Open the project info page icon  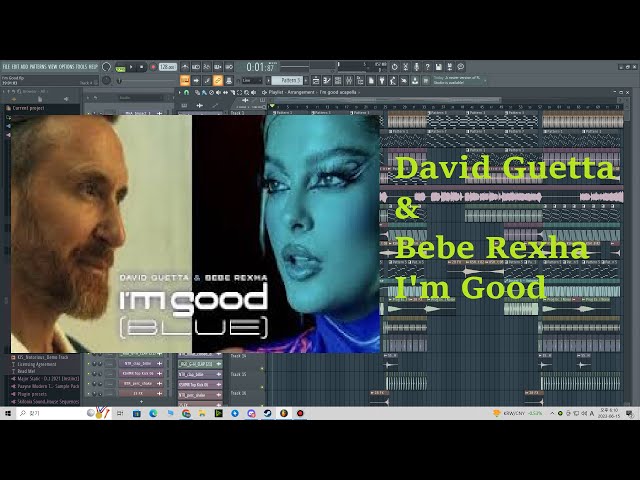point(371,80)
